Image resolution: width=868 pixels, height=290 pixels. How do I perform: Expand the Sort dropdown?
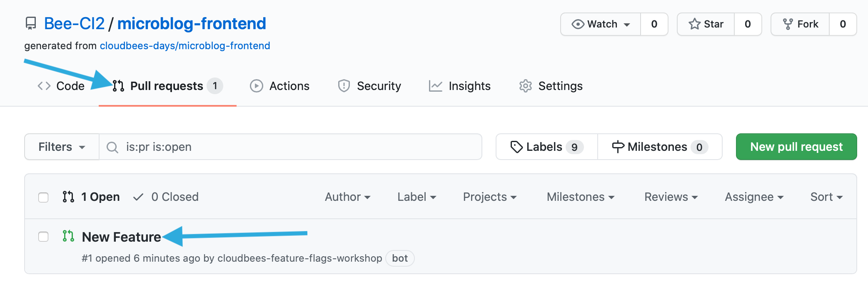826,197
